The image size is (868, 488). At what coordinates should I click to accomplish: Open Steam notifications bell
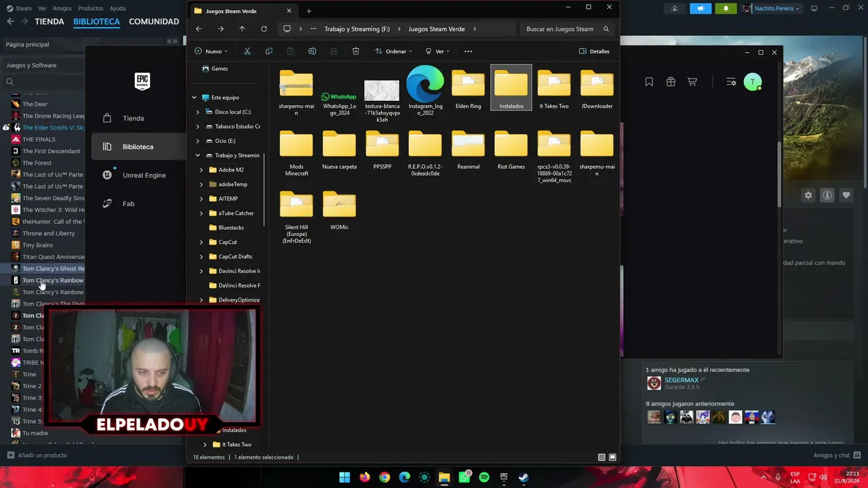726,8
